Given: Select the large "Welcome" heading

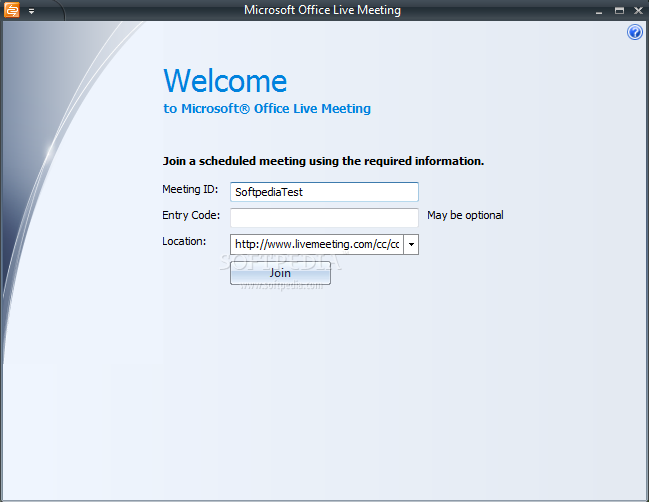Looking at the screenshot, I should tap(225, 81).
